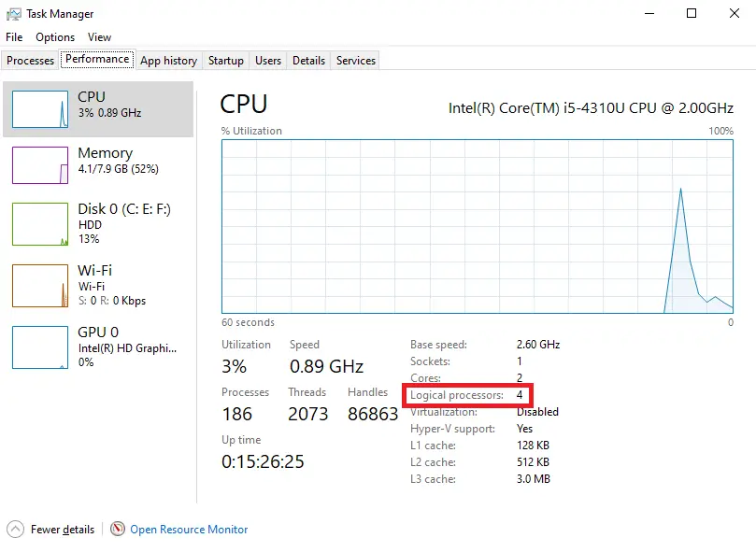This screenshot has height=552, width=756.
Task: Open the File menu
Action: click(x=14, y=36)
